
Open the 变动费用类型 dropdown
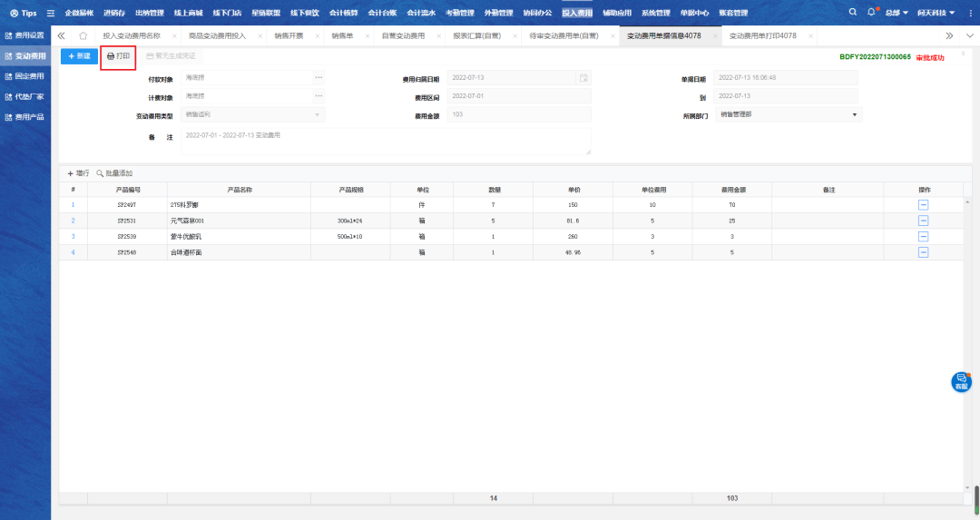pos(317,115)
